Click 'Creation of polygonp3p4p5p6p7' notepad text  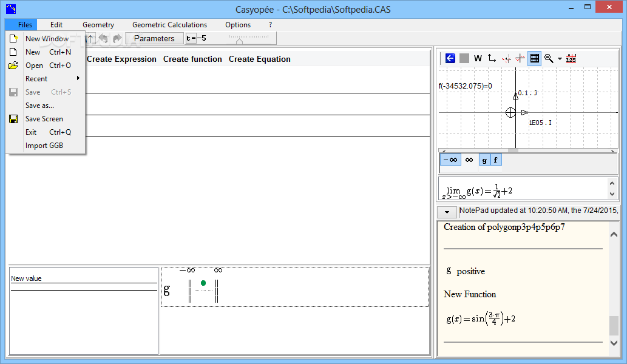click(x=504, y=227)
